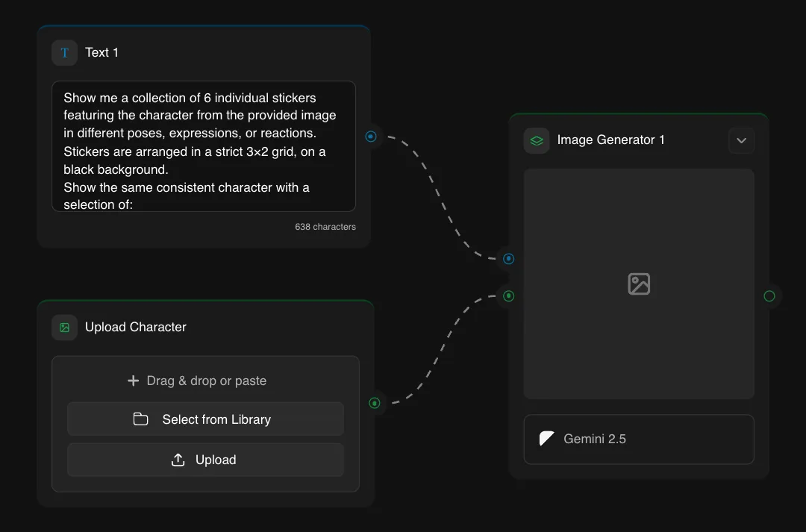Screen dimensions: 806x532
Task: Click Image Generator's blue text input port
Action: point(509,259)
